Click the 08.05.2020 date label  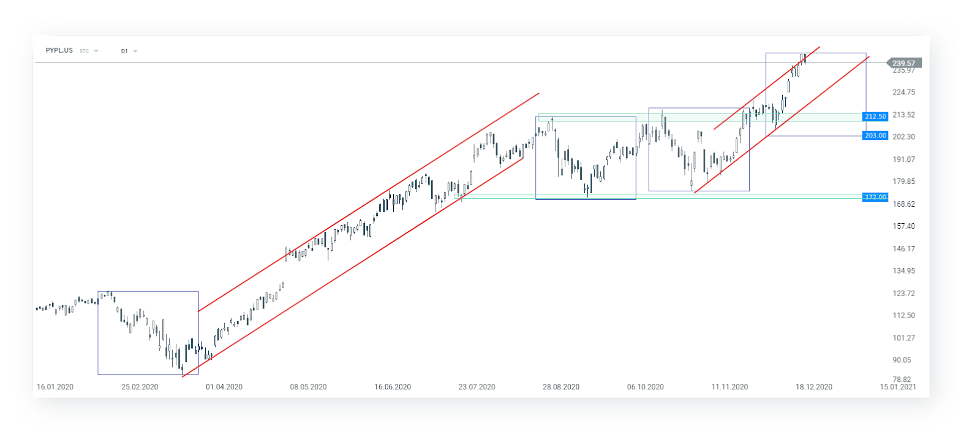coord(308,387)
